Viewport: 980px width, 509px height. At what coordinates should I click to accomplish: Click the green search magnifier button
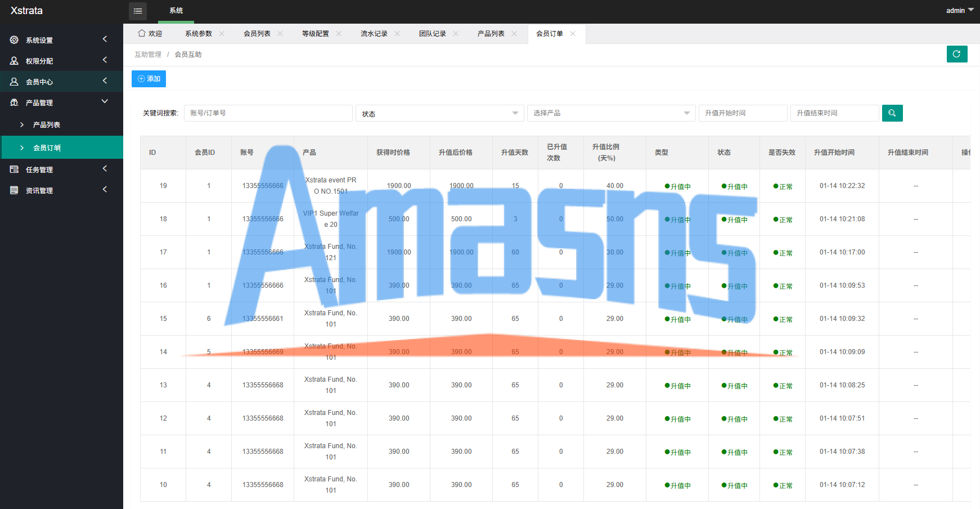point(892,113)
